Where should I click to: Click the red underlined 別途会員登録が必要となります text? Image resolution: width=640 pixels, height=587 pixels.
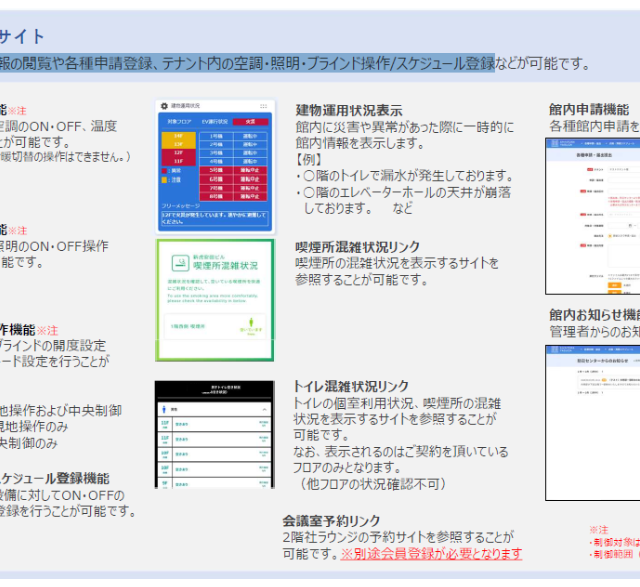(431, 553)
